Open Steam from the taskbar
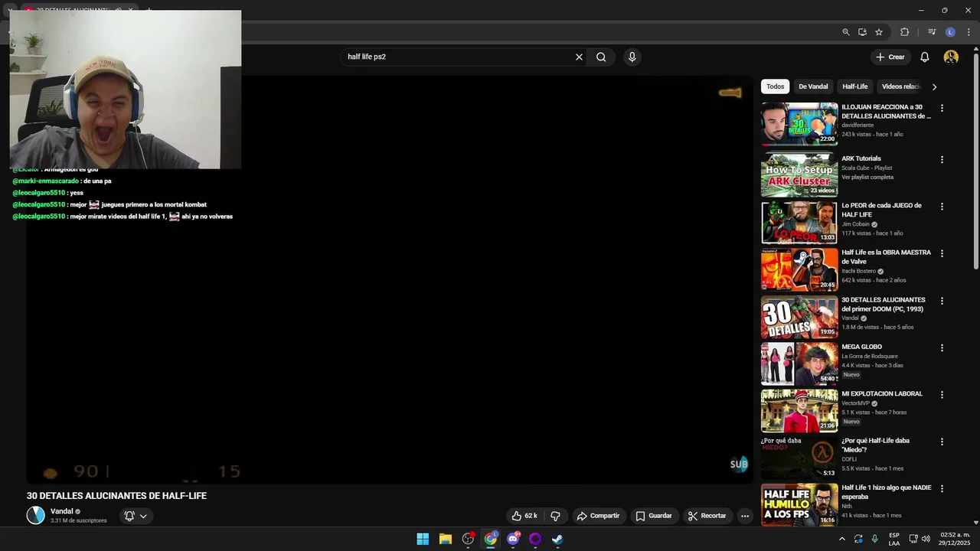The width and height of the screenshot is (980, 551). [557, 539]
